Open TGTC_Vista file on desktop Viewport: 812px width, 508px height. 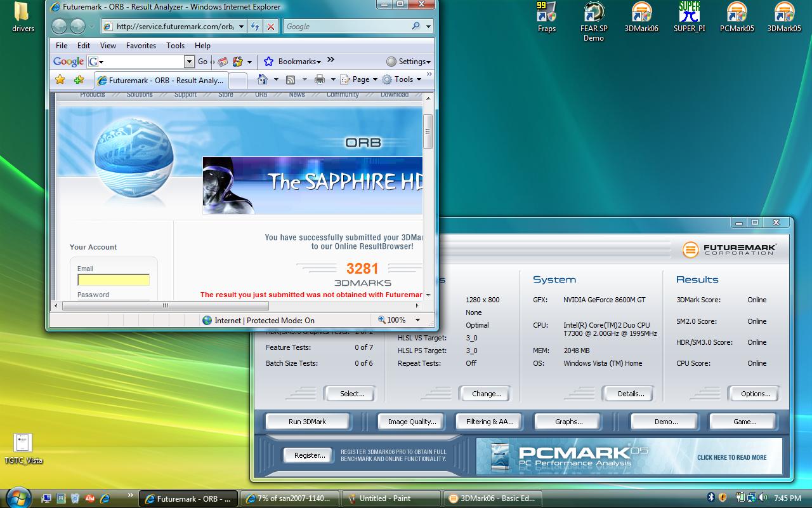click(x=23, y=448)
